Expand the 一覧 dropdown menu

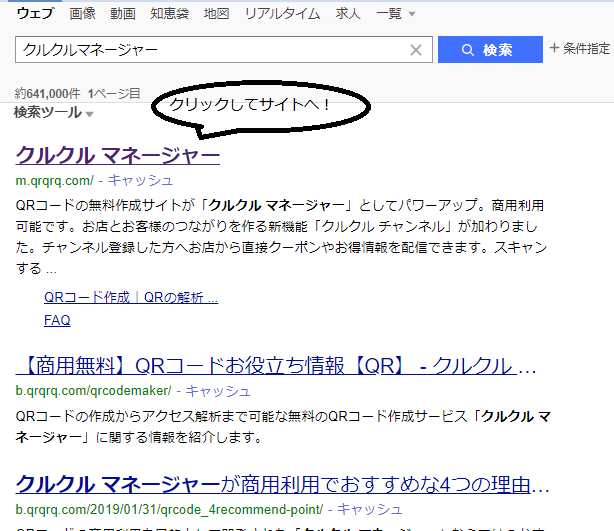[395, 14]
